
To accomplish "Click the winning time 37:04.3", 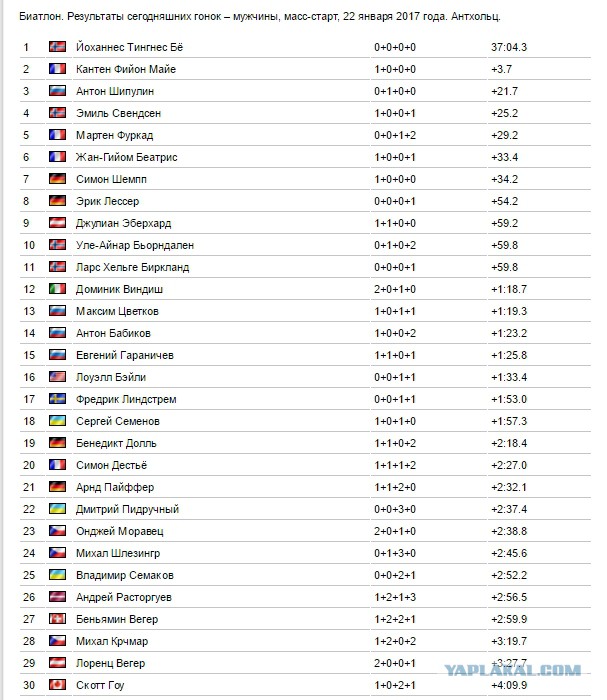I will (x=509, y=47).
